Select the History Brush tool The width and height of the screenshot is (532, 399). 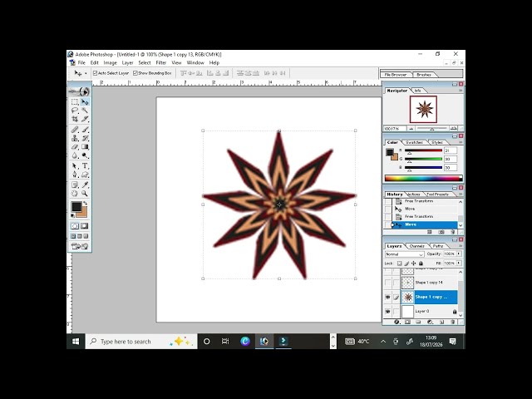tap(85, 138)
